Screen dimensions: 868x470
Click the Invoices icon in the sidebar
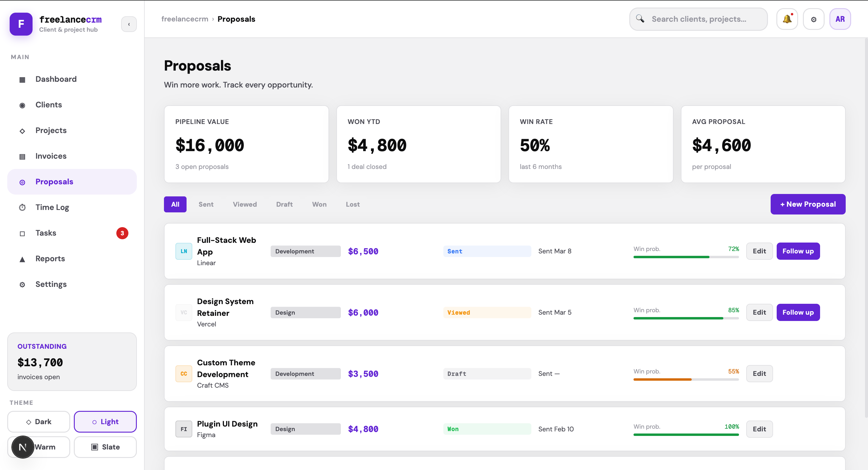tap(22, 156)
